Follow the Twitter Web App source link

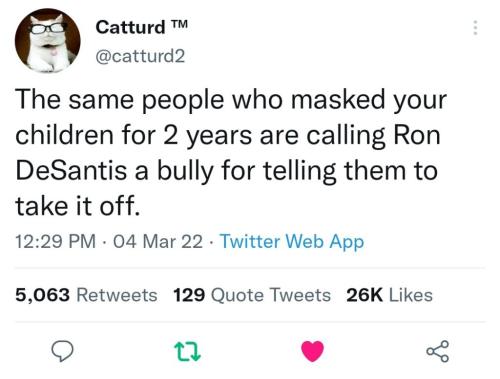pyautogui.click(x=292, y=242)
